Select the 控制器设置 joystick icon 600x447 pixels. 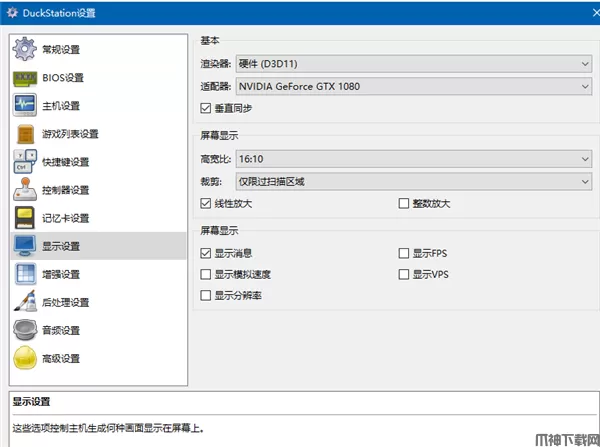[25, 190]
